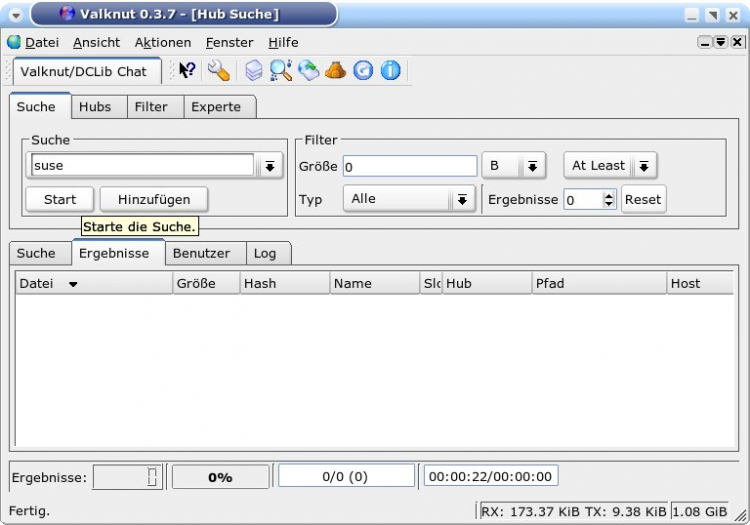
Task: Click the globe icon beside Datei menu
Action: (14, 42)
